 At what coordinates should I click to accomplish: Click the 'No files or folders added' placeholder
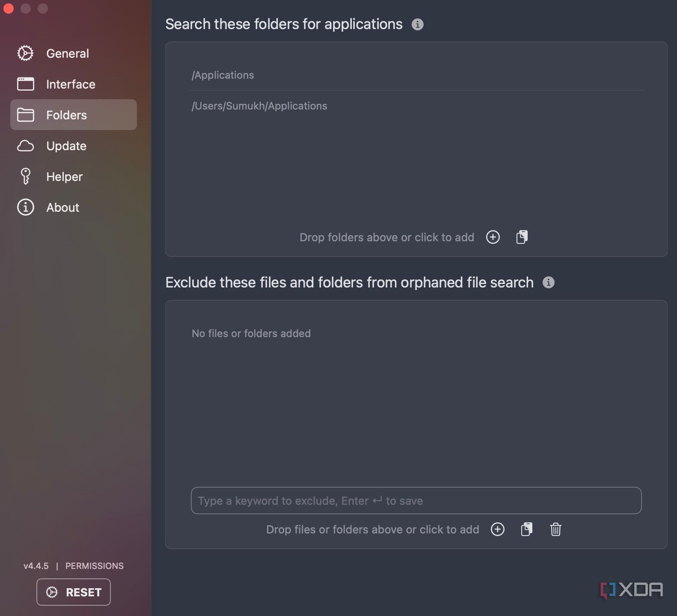251,333
